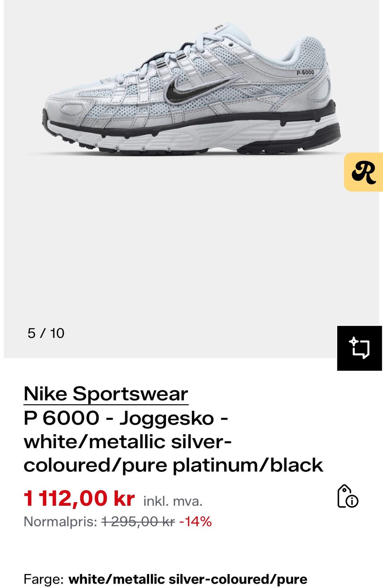This screenshot has width=383, height=588.
Task: Open price tag info icon
Action: tap(347, 497)
